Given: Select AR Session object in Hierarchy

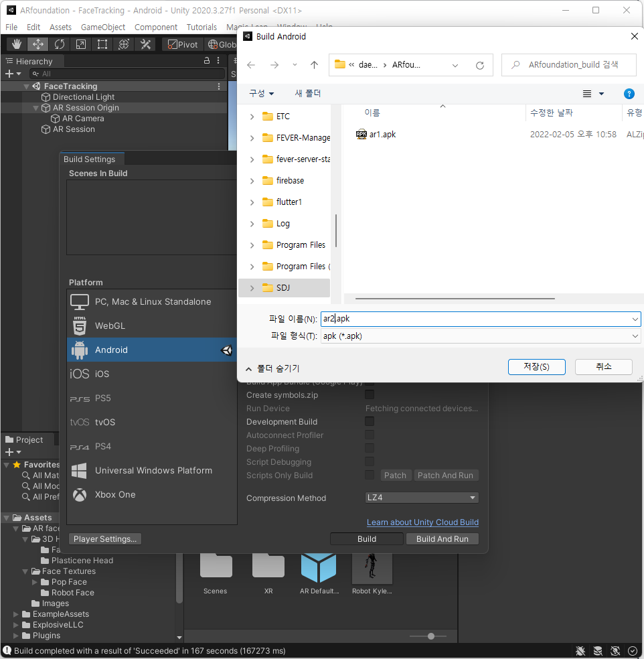Looking at the screenshot, I should [x=74, y=129].
